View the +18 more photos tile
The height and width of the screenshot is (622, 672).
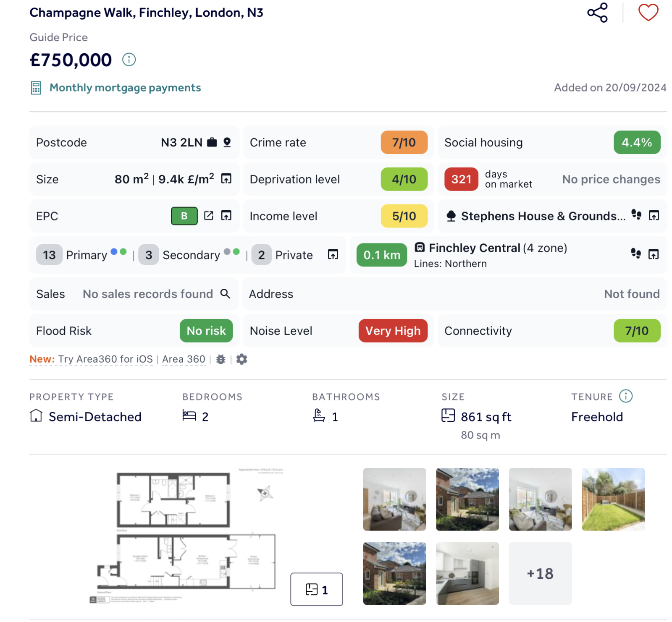point(540,573)
